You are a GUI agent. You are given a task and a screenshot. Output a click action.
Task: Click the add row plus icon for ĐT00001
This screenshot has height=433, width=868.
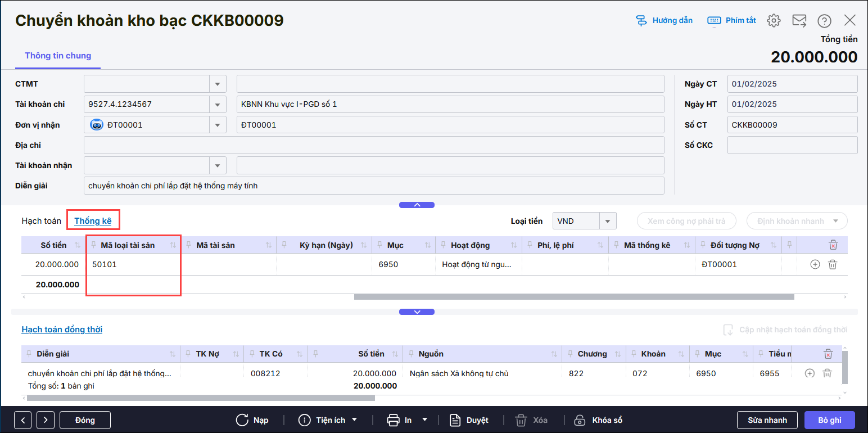tap(815, 264)
